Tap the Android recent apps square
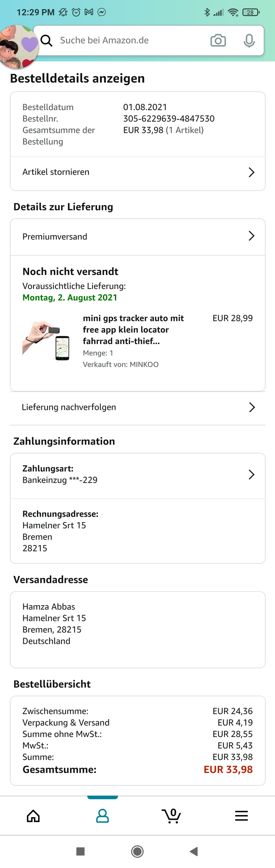The width and height of the screenshot is (275, 868). click(81, 851)
